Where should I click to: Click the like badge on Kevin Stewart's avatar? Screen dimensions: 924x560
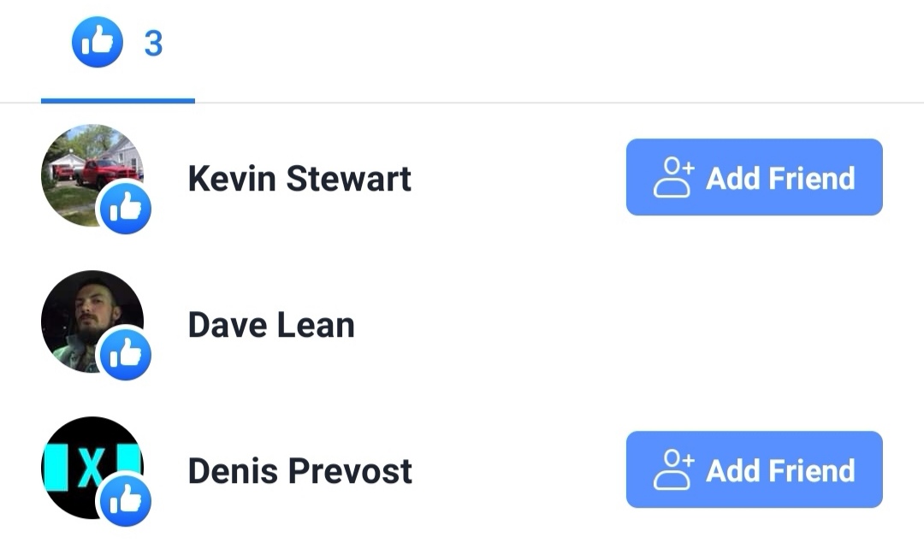127,208
